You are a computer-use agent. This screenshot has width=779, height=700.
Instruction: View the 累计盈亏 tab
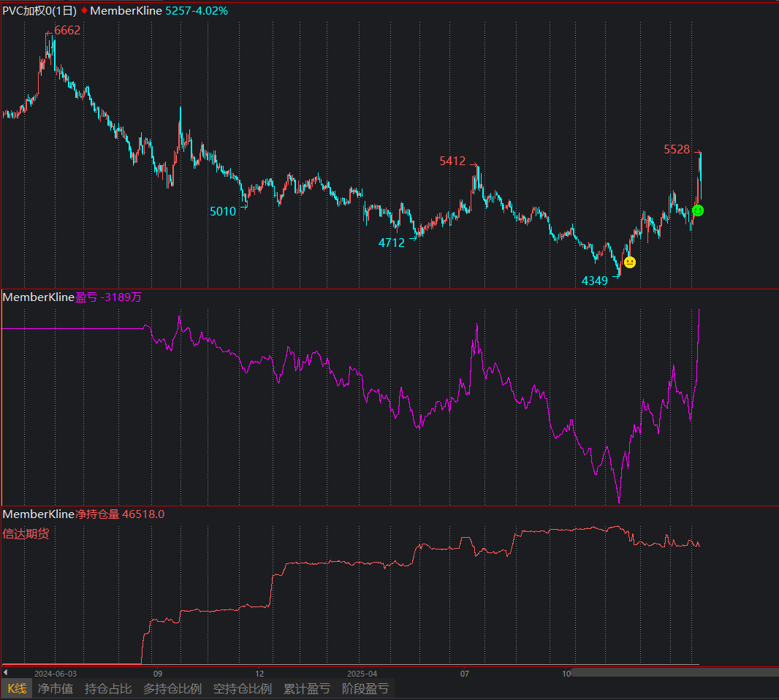(307, 688)
